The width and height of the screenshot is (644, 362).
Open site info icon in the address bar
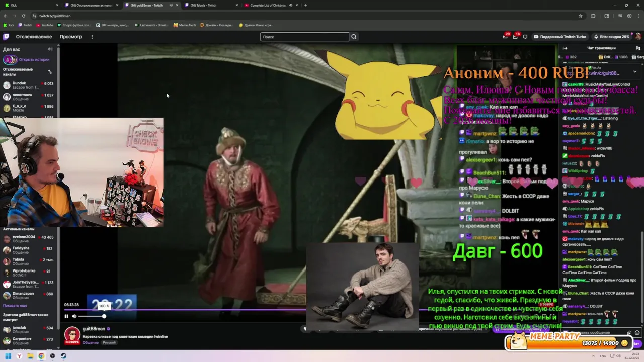pyautogui.click(x=33, y=16)
